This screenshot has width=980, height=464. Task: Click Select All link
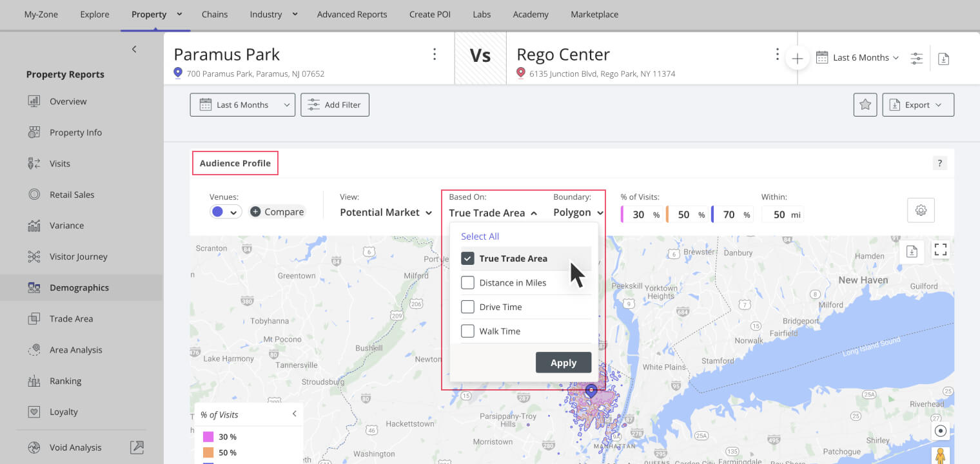pyautogui.click(x=480, y=237)
